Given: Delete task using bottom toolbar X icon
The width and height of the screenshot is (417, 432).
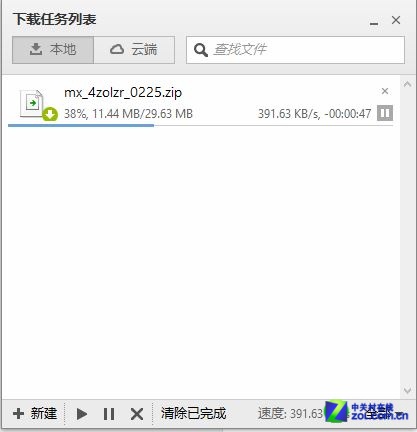Looking at the screenshot, I should pos(137,414).
